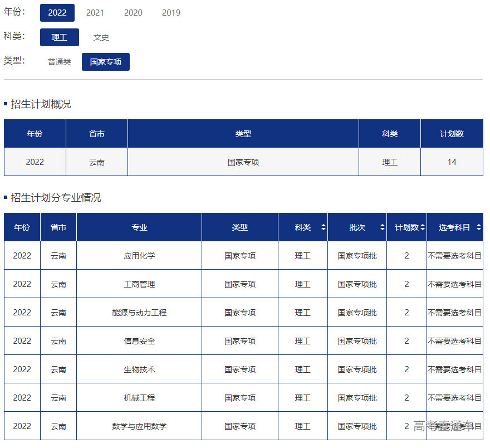Switch year filter to 2021
Image resolution: width=490 pixels, height=448 pixels.
pos(95,13)
